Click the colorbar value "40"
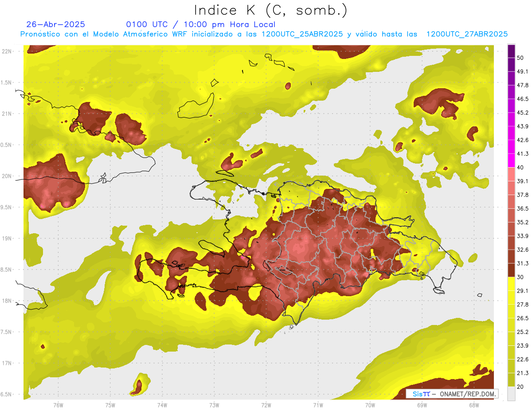The width and height of the screenshot is (532, 411). (520, 168)
